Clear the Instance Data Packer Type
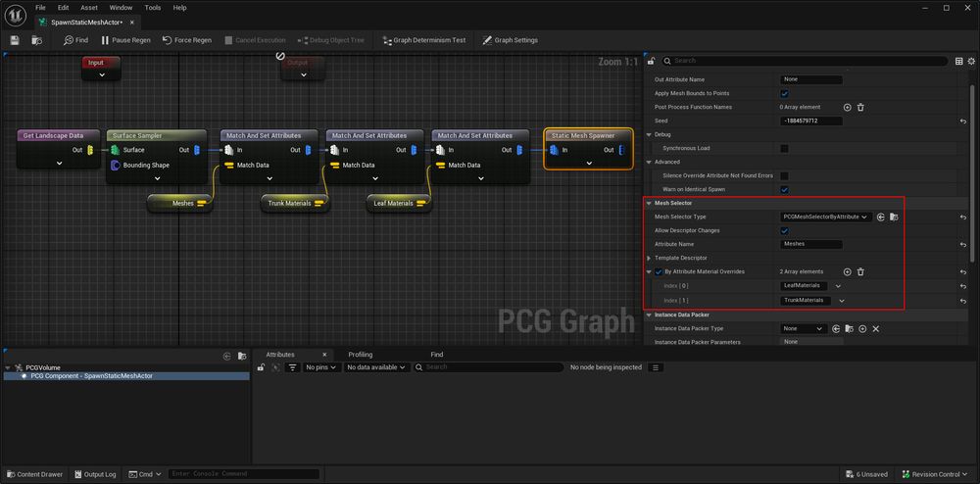This screenshot has width=980, height=484. click(875, 328)
